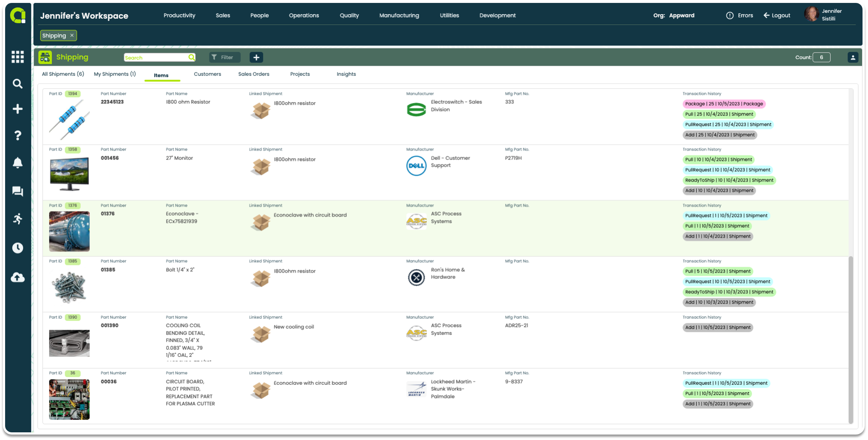Click the Errors alert icon

tap(730, 15)
